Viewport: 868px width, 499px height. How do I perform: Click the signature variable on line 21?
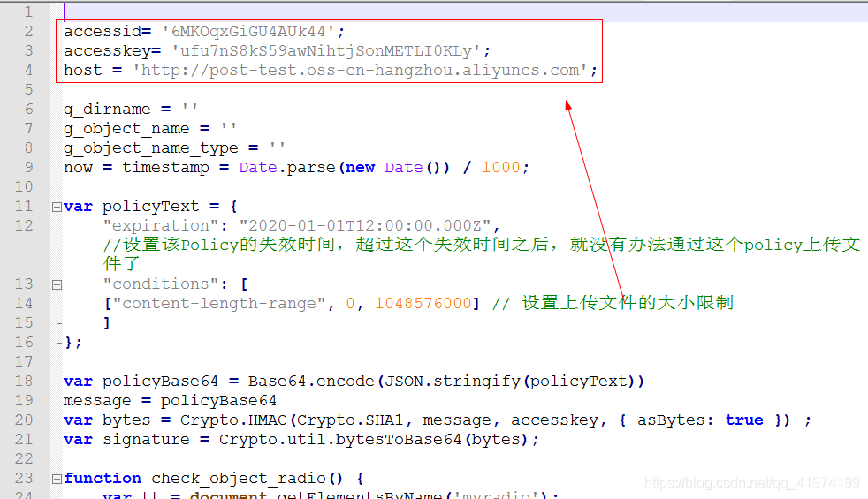146,439
